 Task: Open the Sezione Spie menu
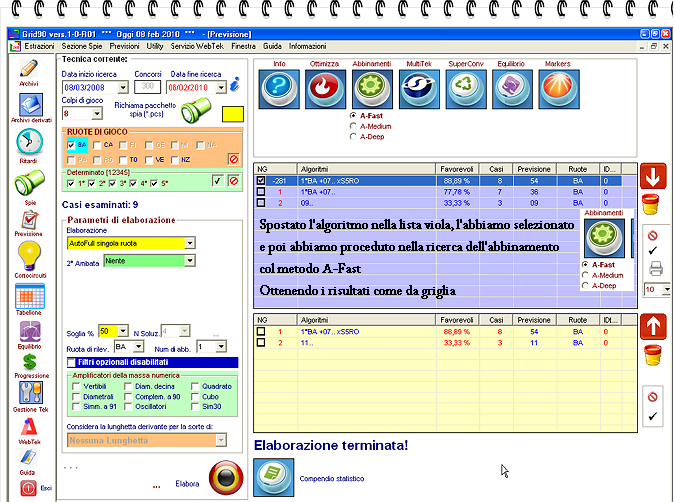pyautogui.click(x=82, y=46)
